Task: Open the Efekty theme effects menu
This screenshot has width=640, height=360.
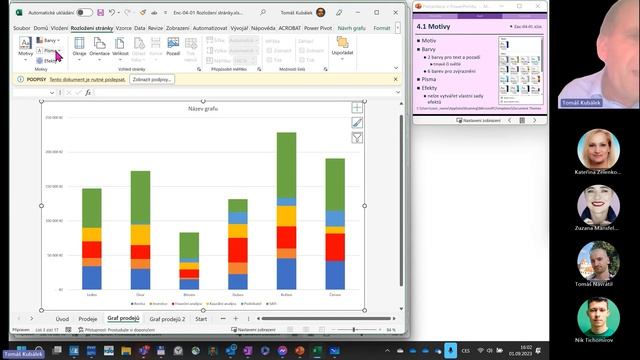Action: pos(48,61)
